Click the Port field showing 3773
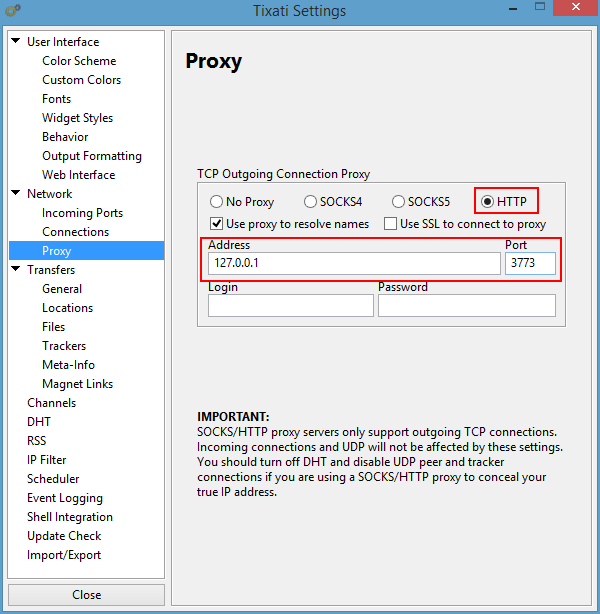This screenshot has height=614, width=600. (530, 263)
